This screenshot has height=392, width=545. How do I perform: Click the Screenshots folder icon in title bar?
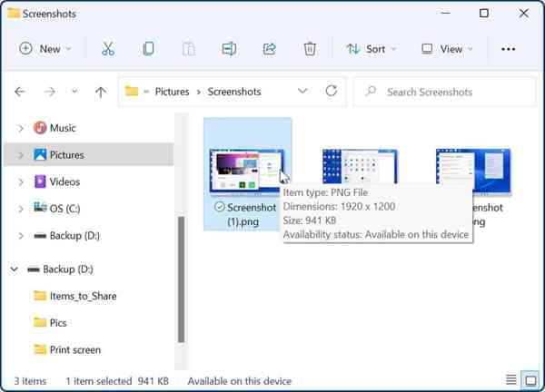pyautogui.click(x=14, y=14)
